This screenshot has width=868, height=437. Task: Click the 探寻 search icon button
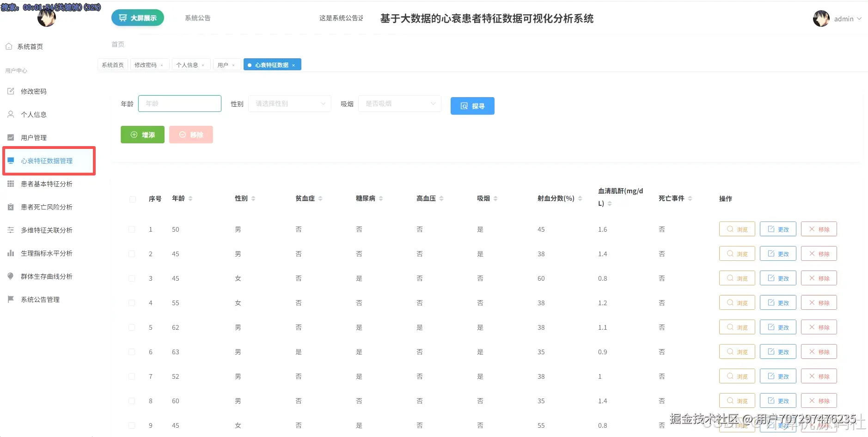472,106
